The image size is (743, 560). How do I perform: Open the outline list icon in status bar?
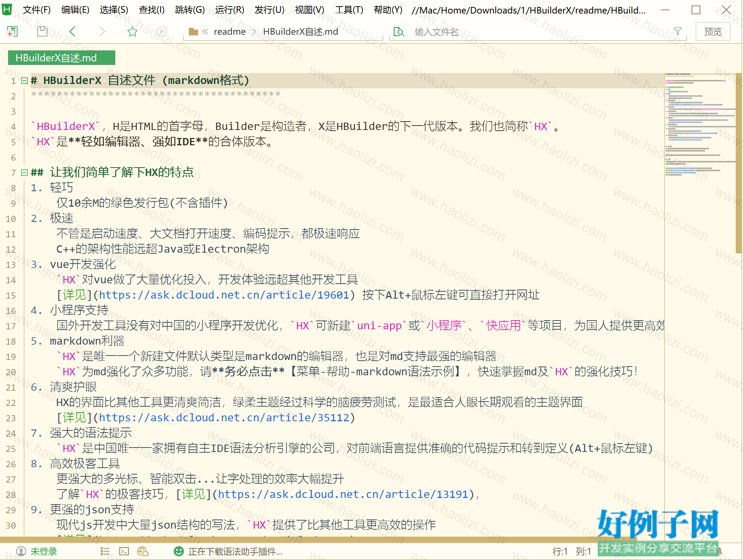(105, 551)
